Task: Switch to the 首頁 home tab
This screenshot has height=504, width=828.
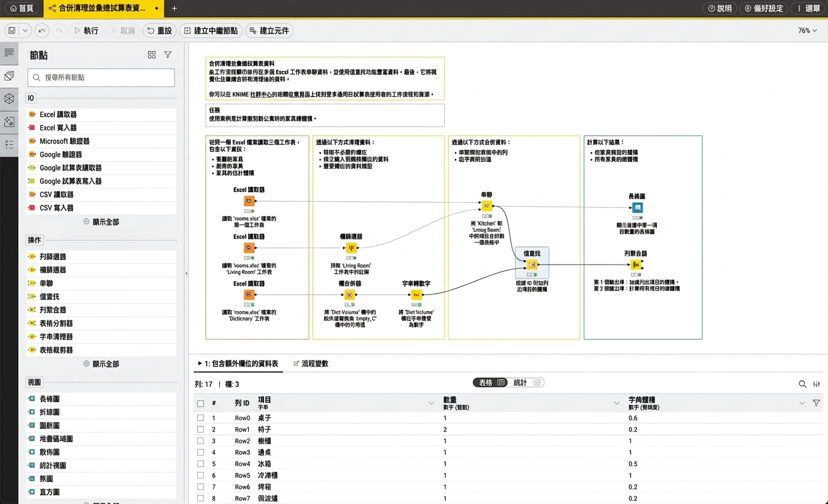Action: tap(21, 9)
